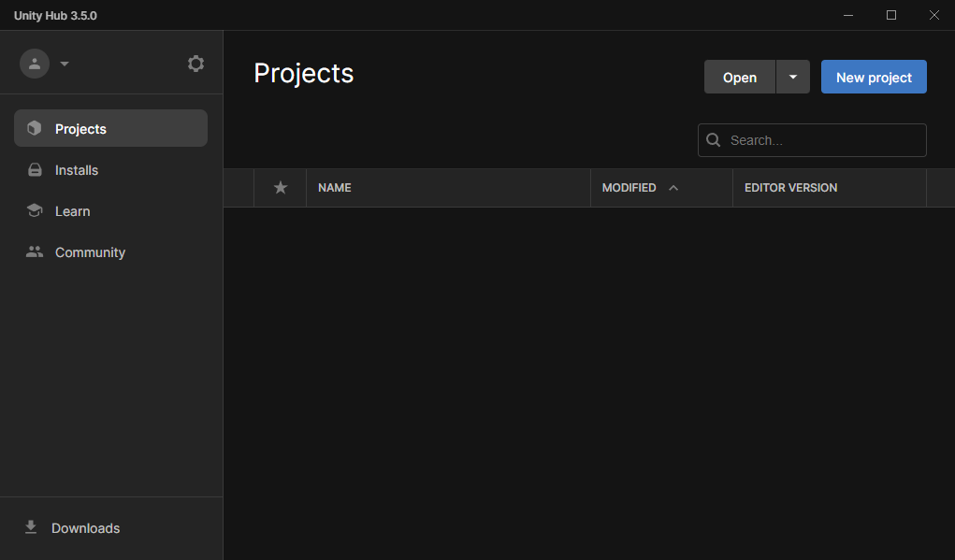The image size is (955, 560).
Task: Toggle the MODIFIED sort direction arrow
Action: pyautogui.click(x=673, y=188)
